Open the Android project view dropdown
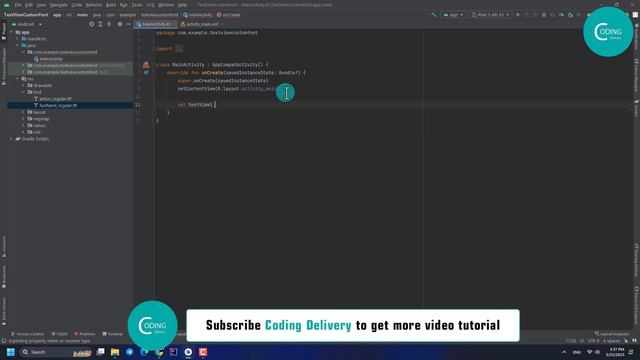 [x=27, y=24]
